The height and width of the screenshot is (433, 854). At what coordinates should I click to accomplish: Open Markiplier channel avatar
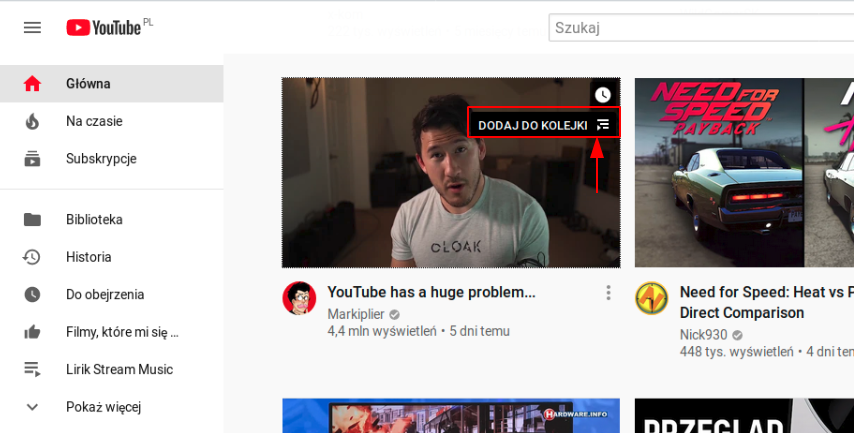pos(299,298)
